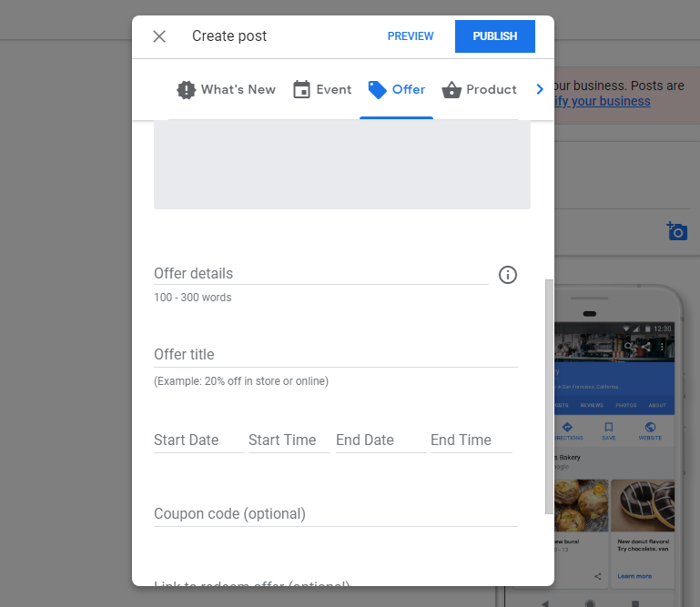Follow the 'ify your business' link in background
Viewport: 700px width, 607px height.
click(x=603, y=101)
